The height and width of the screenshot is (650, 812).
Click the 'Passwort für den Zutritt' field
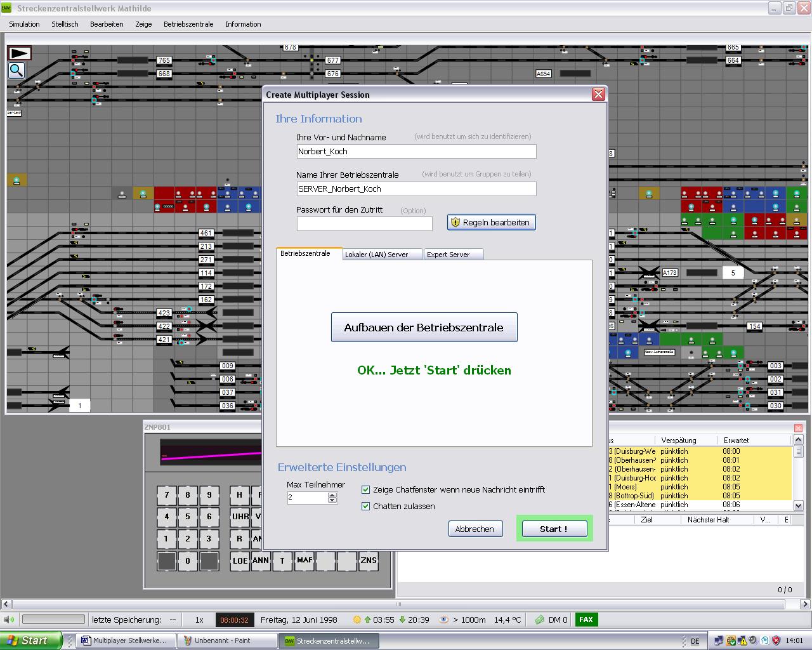click(x=364, y=223)
